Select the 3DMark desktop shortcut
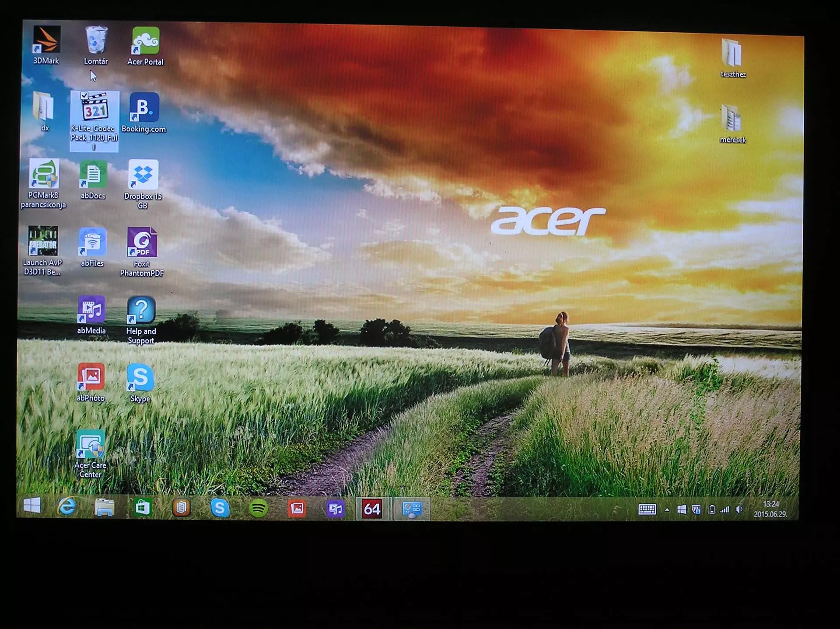840x629 pixels. click(x=46, y=45)
